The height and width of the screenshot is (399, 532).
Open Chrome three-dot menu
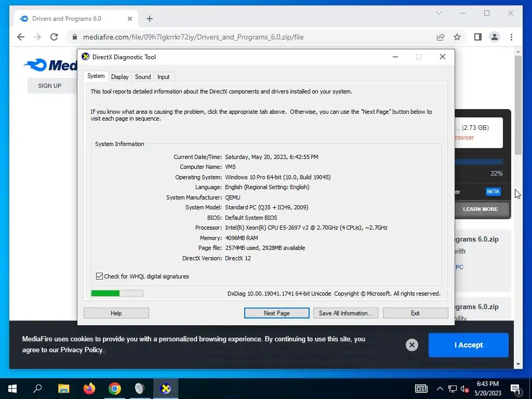[x=511, y=37]
